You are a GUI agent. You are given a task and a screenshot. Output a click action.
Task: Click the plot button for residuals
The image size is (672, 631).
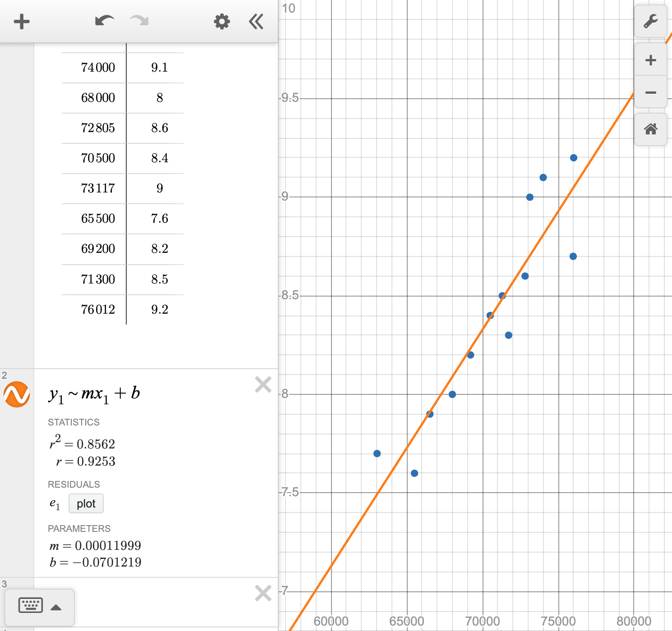[86, 503]
